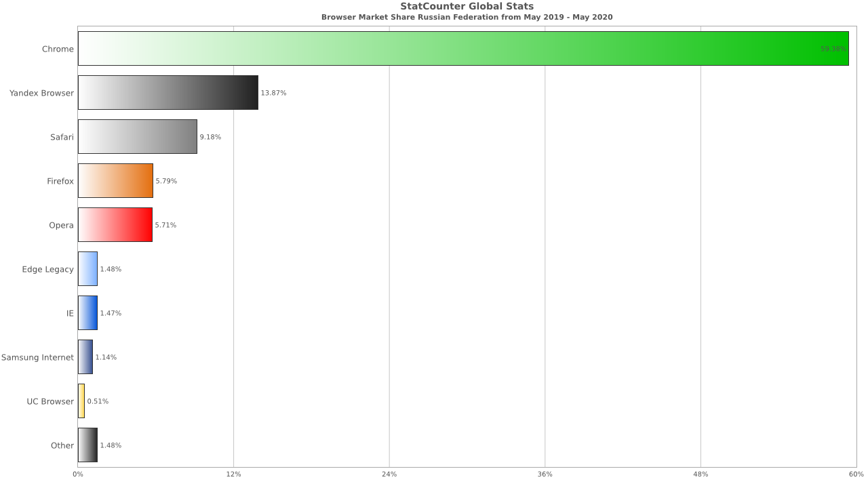
Task: Click the yellow UC Browser bar
Action: pyautogui.click(x=81, y=401)
